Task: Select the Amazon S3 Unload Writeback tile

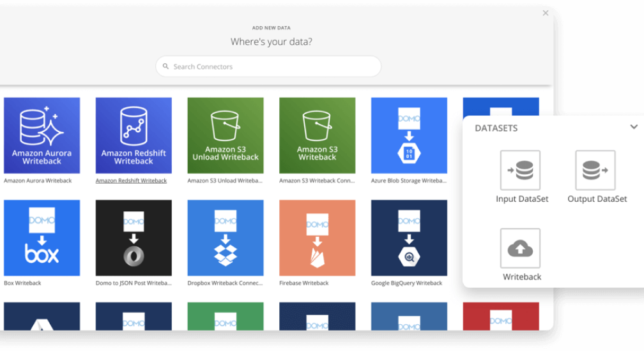Action: coord(226,135)
